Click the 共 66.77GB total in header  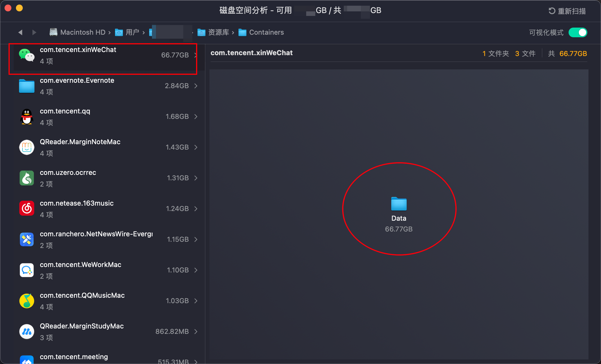[567, 53]
